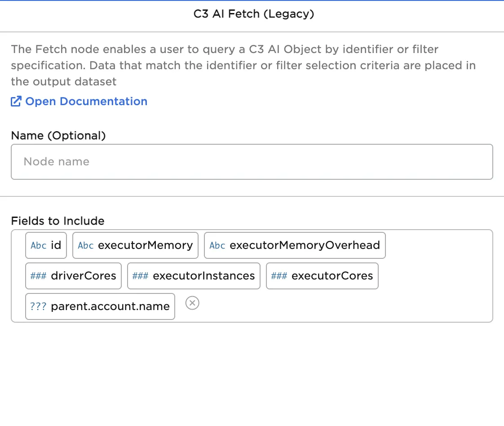Select the parent.account.name field label
The image size is (504, 426).
110,306
